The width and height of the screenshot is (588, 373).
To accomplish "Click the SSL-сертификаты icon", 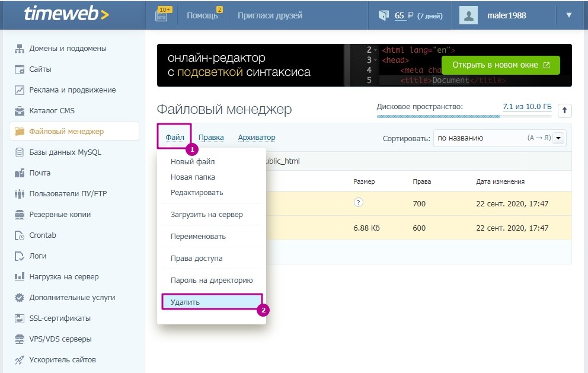I will 19,318.
